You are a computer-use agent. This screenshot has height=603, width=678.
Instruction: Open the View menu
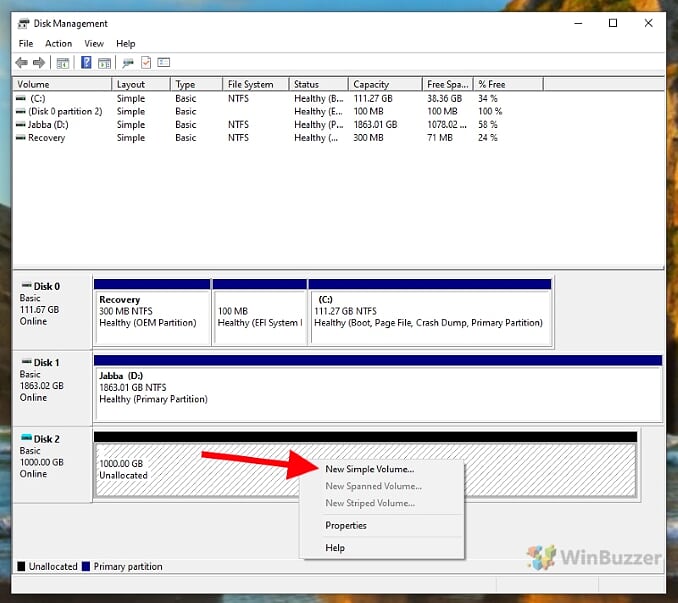pyautogui.click(x=94, y=44)
